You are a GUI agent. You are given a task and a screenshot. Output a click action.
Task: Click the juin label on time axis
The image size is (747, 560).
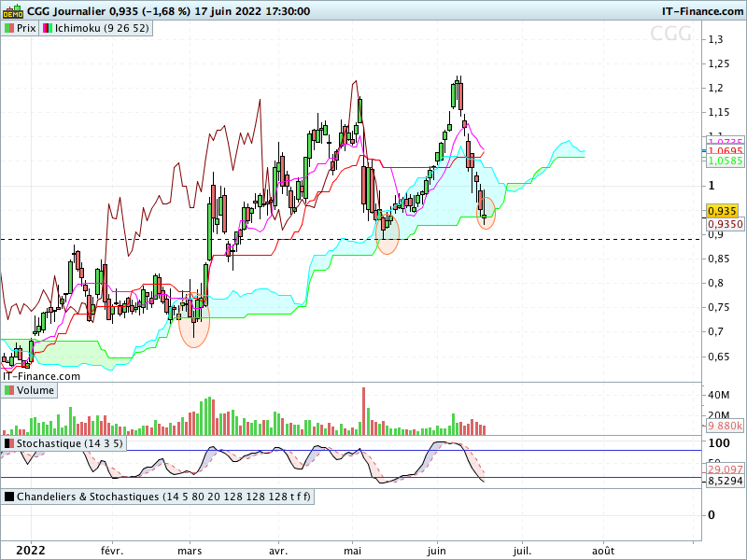(436, 551)
